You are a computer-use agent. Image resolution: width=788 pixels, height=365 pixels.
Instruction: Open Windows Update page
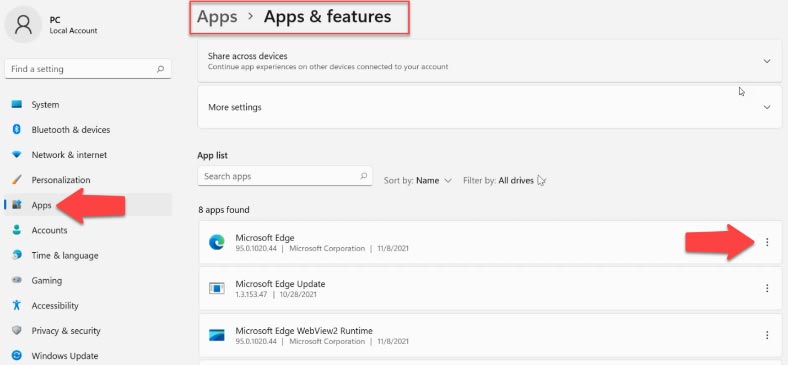click(x=64, y=356)
